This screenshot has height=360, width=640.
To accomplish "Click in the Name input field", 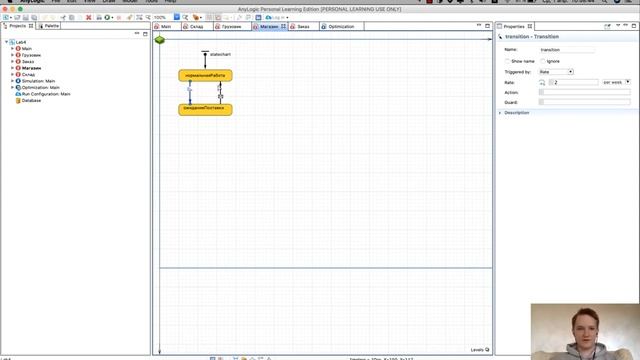I will tap(567, 50).
